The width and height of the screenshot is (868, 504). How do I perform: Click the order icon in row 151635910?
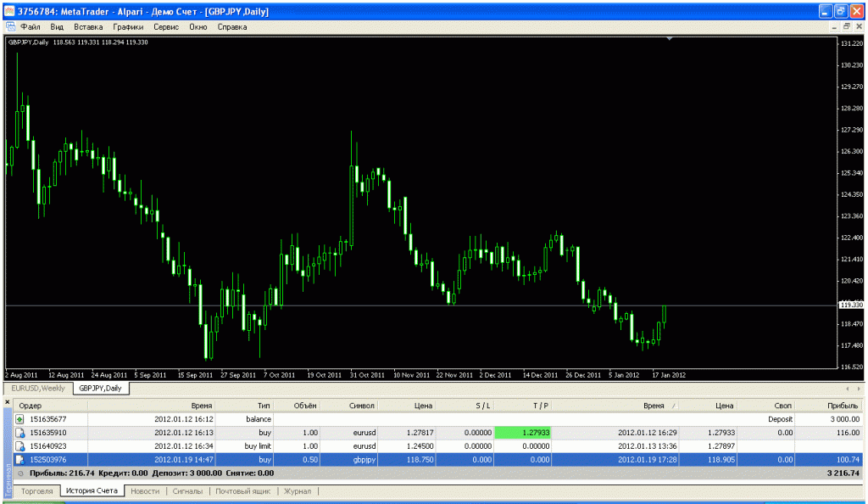click(19, 433)
